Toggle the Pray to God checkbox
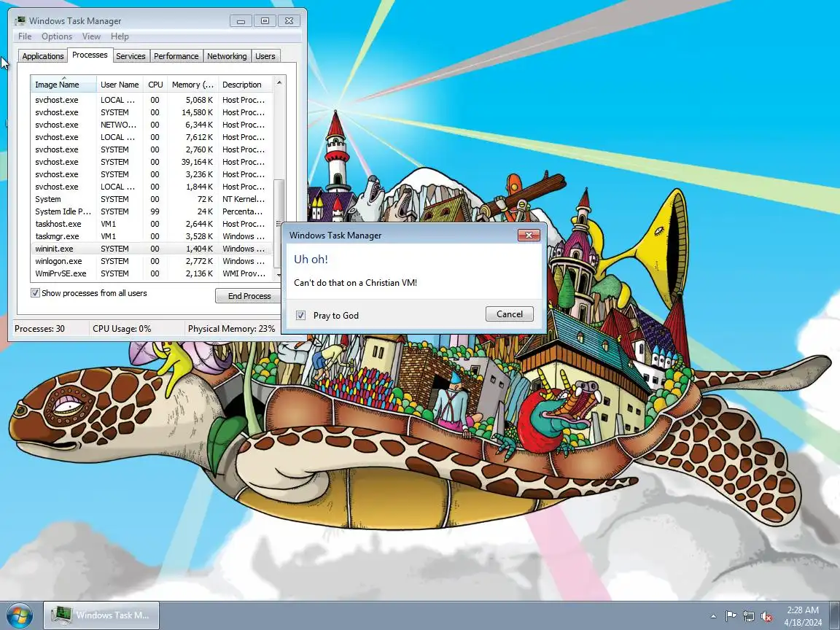Image resolution: width=840 pixels, height=630 pixels. point(300,315)
